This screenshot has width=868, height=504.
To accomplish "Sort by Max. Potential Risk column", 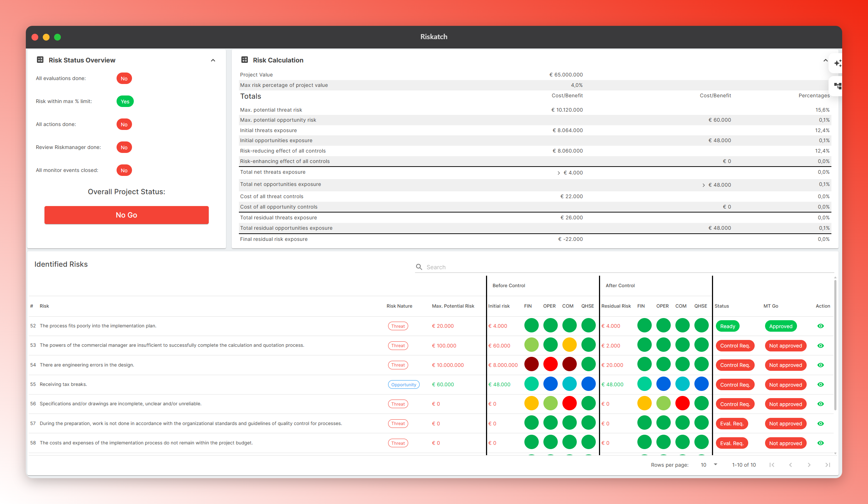I will click(x=453, y=306).
